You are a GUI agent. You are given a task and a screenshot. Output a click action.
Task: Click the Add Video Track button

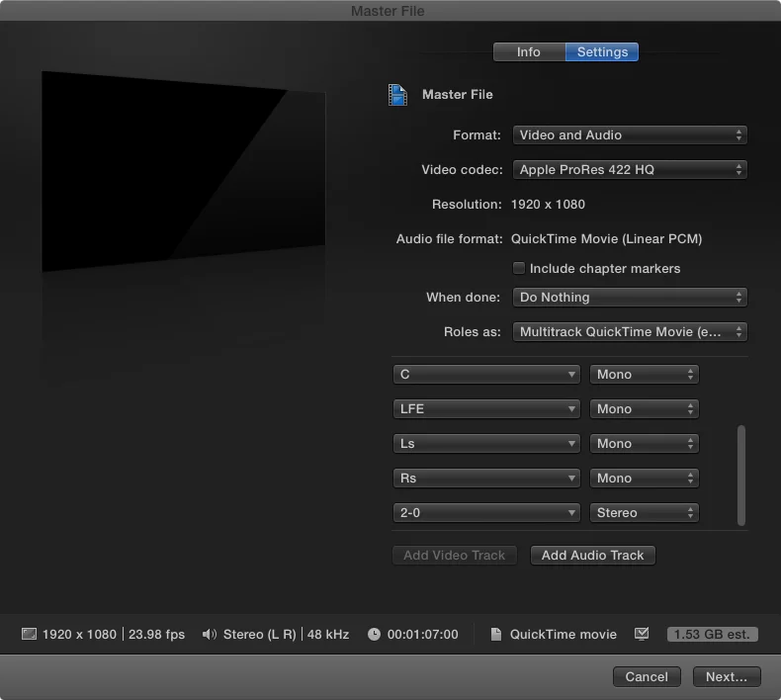pyautogui.click(x=454, y=555)
